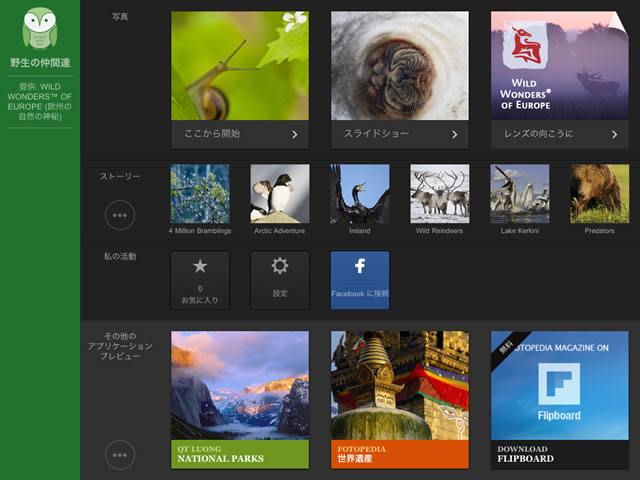Open 設定 with the gear icon

click(280, 266)
